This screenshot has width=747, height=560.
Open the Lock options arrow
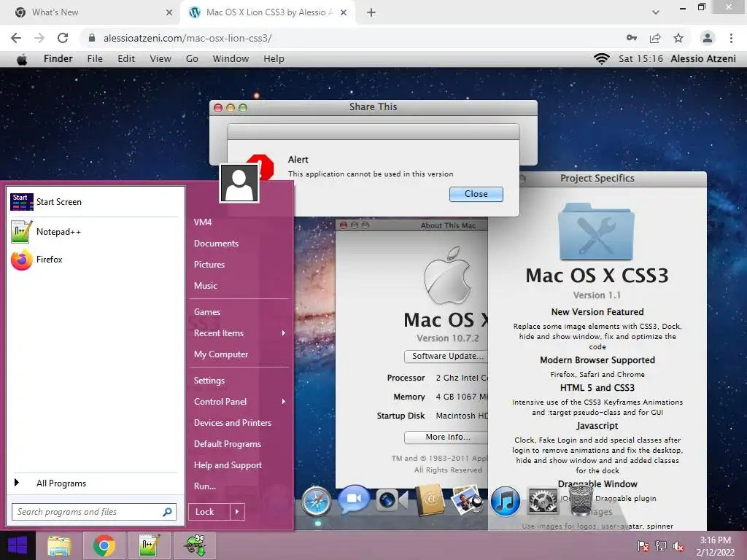coord(237,512)
